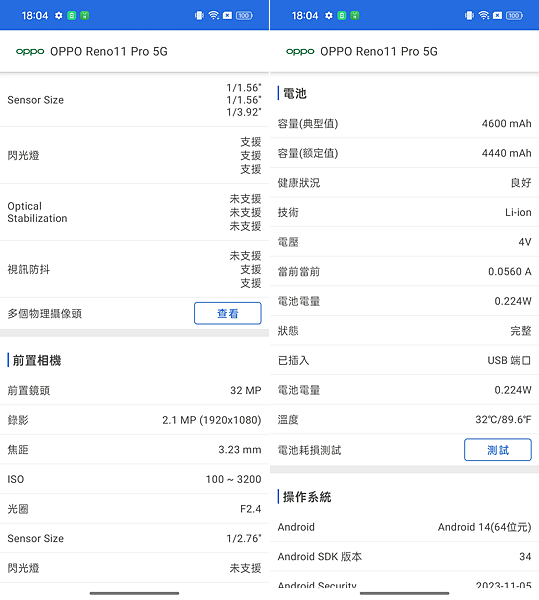
Task: Tap right screen gesture navigation bar
Action: 404,593
